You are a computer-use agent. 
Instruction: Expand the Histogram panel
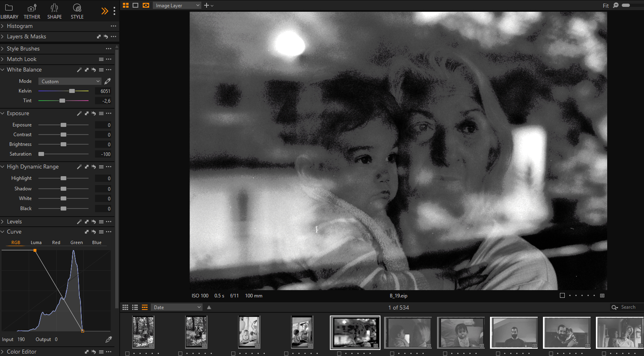tap(2, 26)
